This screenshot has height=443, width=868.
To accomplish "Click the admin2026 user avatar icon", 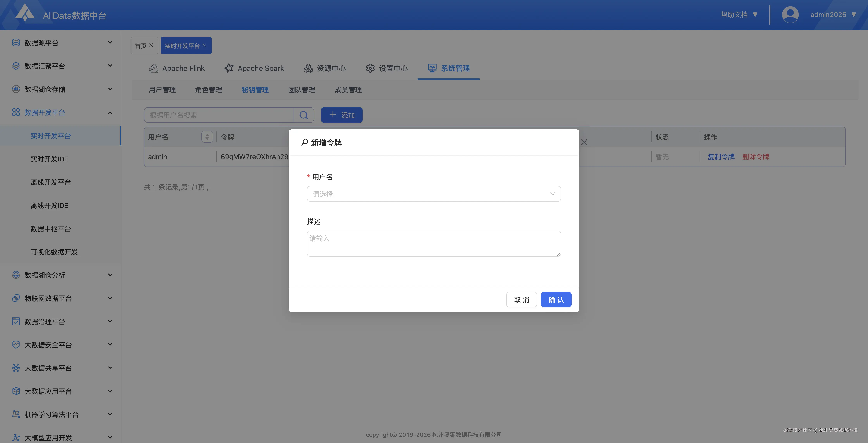I will [790, 15].
